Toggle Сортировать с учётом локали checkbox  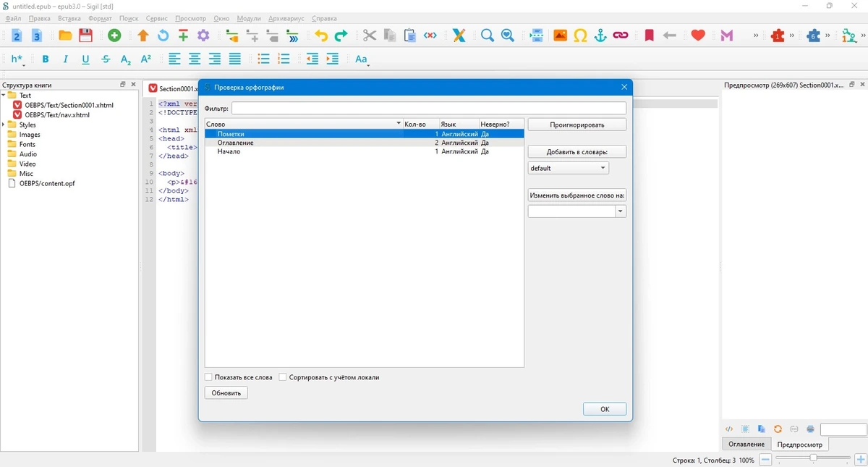point(283,377)
